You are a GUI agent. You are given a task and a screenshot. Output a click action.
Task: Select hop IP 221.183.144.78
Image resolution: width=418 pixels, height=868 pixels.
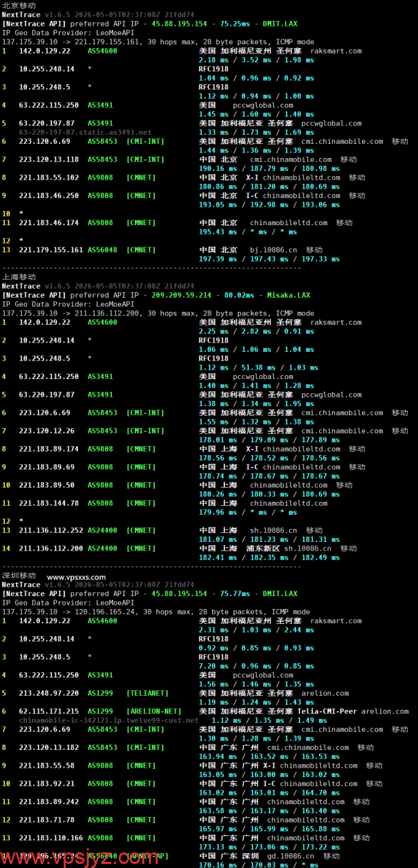click(49, 503)
